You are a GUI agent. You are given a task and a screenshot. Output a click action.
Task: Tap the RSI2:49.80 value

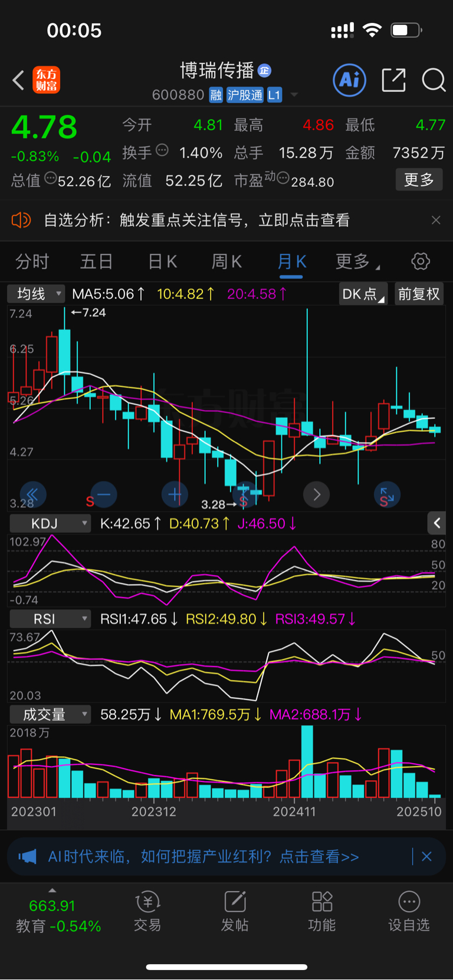(x=226, y=619)
